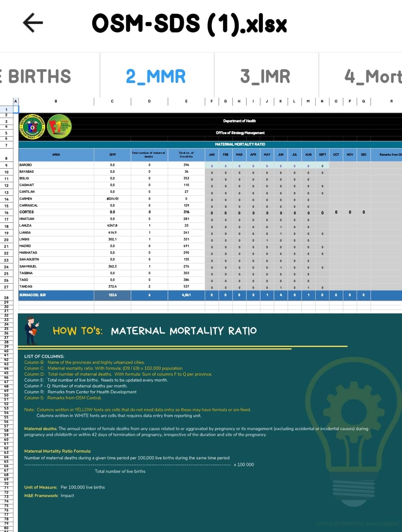This screenshot has height=532, width=402.
Task: Click the green F1 Plus logo
Action: 59,126
